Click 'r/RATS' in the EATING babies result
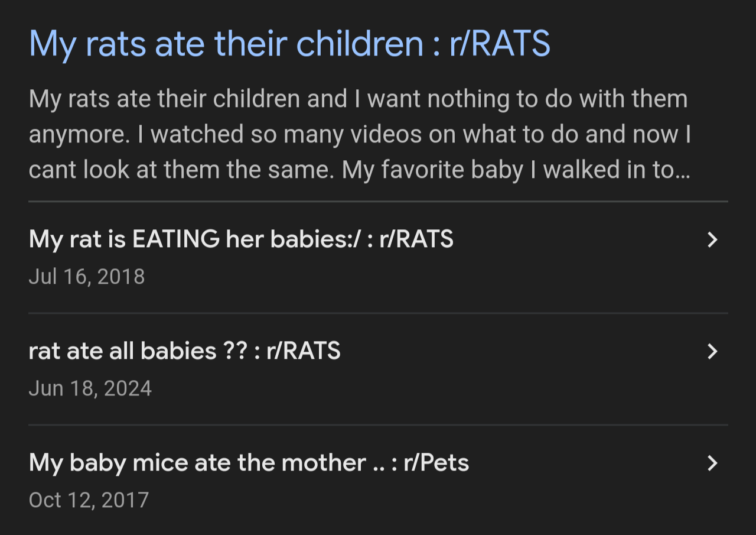This screenshot has width=756, height=535. coord(417,239)
